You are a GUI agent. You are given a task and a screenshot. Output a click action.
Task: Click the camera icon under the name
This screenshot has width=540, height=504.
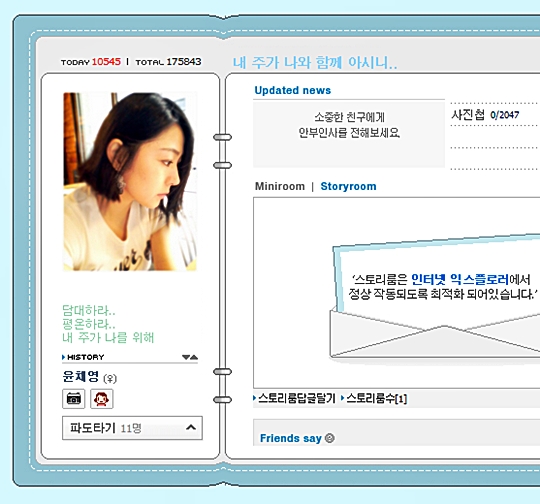tap(73, 399)
